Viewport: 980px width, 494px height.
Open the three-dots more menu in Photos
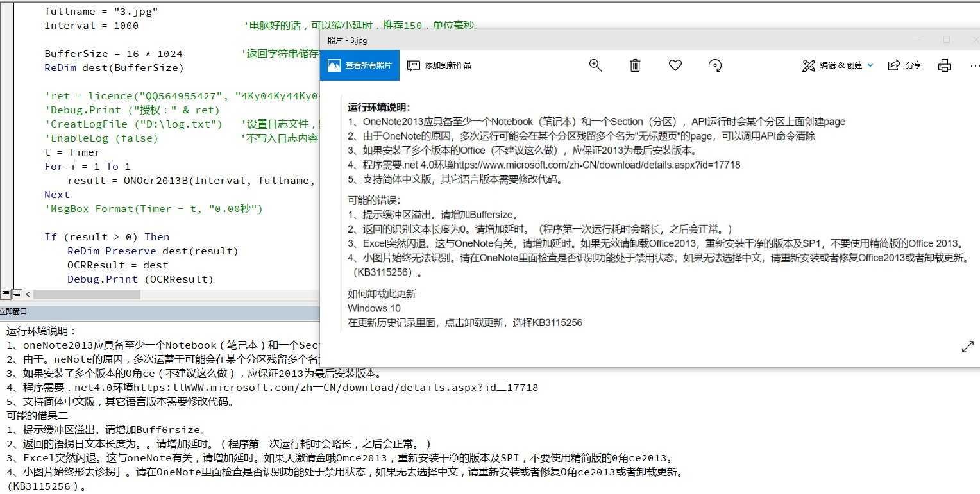pos(974,65)
